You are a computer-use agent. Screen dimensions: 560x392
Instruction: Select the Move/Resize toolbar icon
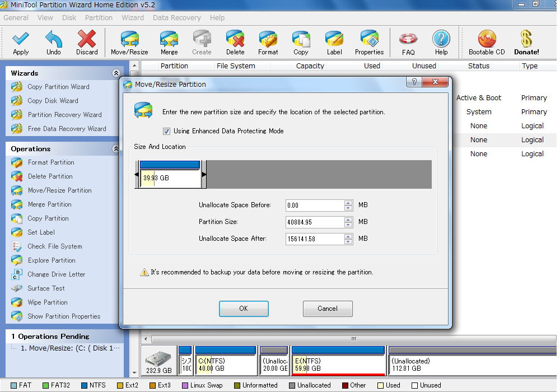129,39
